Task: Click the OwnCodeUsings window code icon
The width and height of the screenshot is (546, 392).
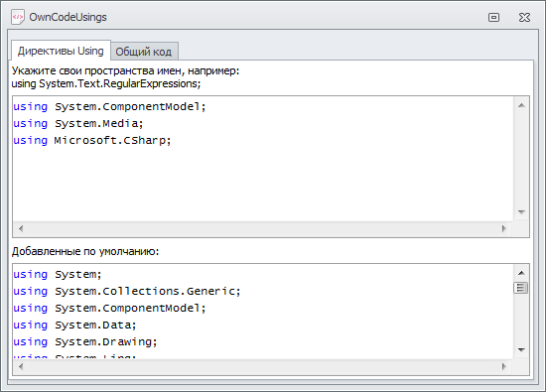Action: tap(18, 17)
